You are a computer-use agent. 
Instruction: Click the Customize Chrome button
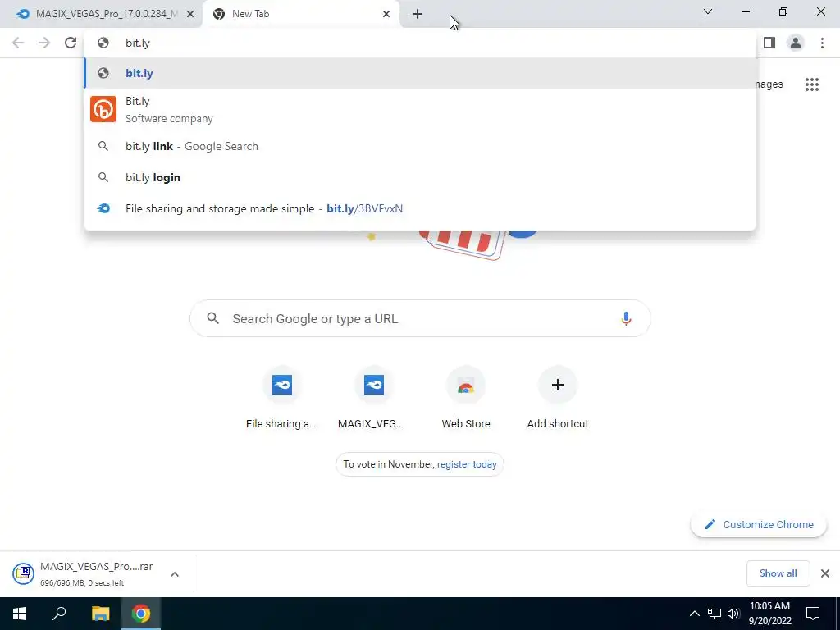pos(759,524)
